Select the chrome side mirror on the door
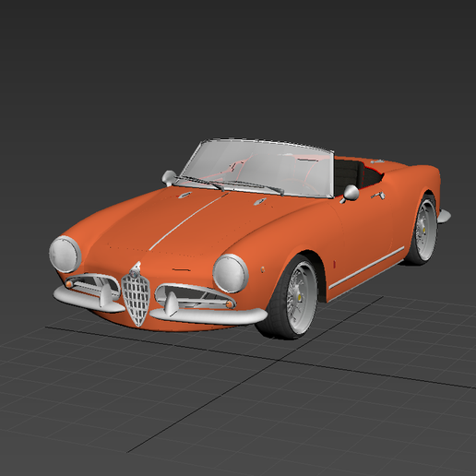 coord(350,194)
